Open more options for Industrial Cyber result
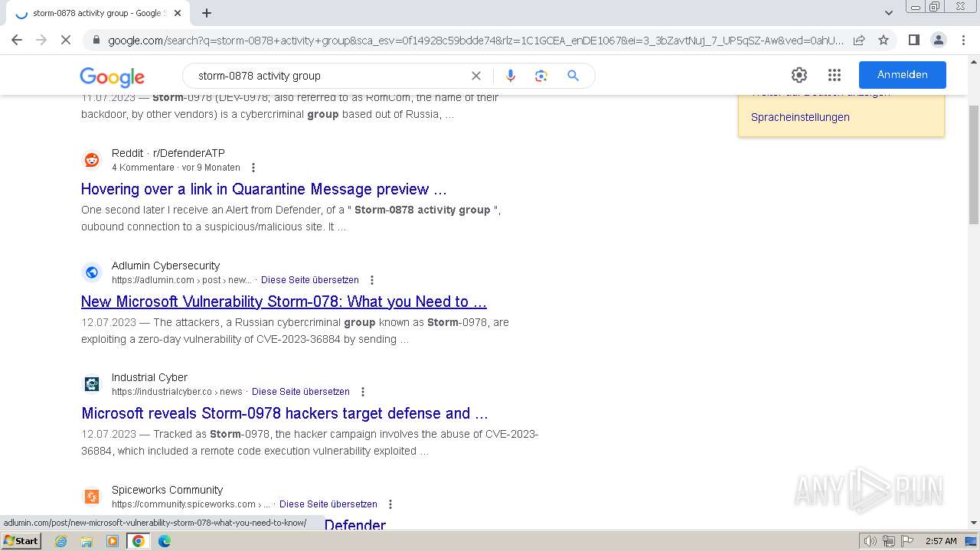 tap(363, 392)
